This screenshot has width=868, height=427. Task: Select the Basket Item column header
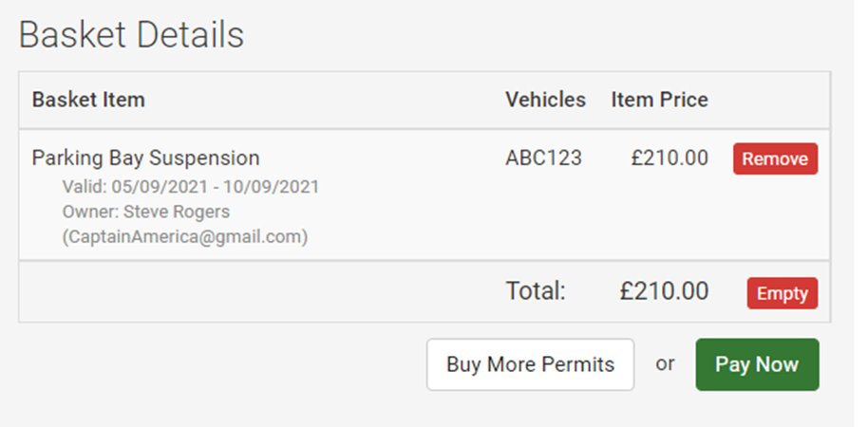[88, 100]
